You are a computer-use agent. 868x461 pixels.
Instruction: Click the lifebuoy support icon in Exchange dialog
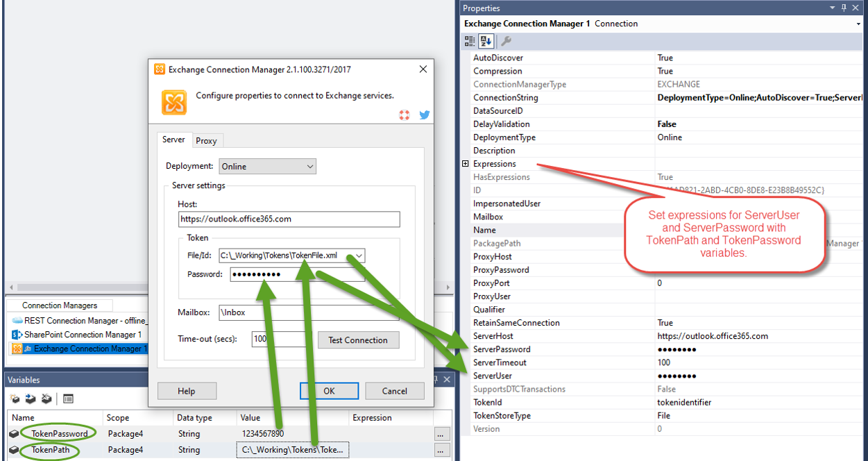pos(405,115)
